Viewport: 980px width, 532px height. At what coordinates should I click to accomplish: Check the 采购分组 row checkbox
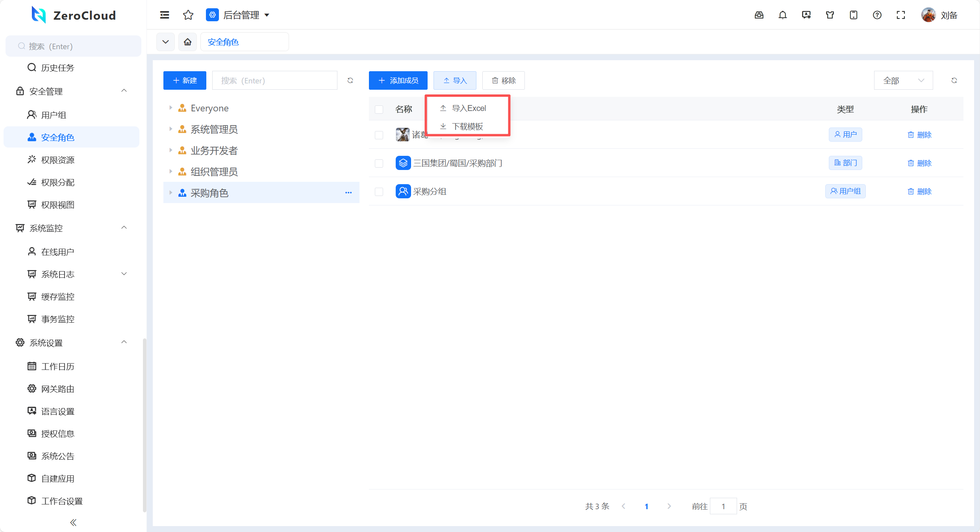point(379,192)
